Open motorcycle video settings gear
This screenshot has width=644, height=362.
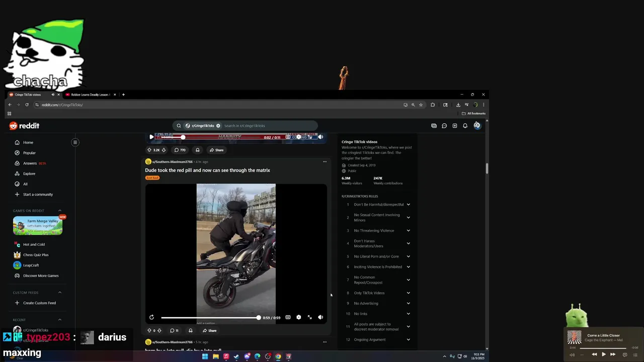298,317
